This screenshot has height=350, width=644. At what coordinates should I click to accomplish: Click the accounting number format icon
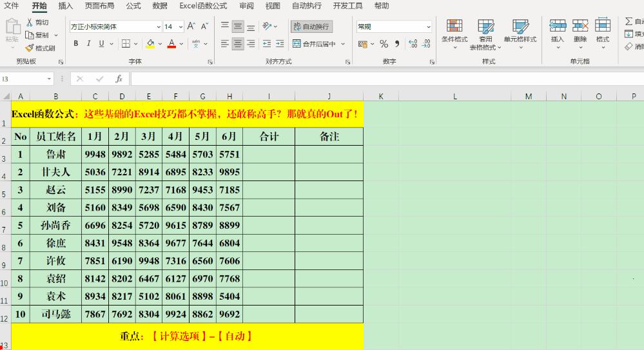click(x=363, y=44)
